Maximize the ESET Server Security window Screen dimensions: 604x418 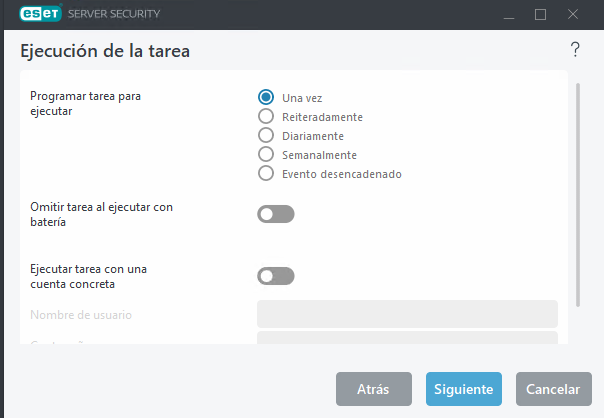coord(540,15)
